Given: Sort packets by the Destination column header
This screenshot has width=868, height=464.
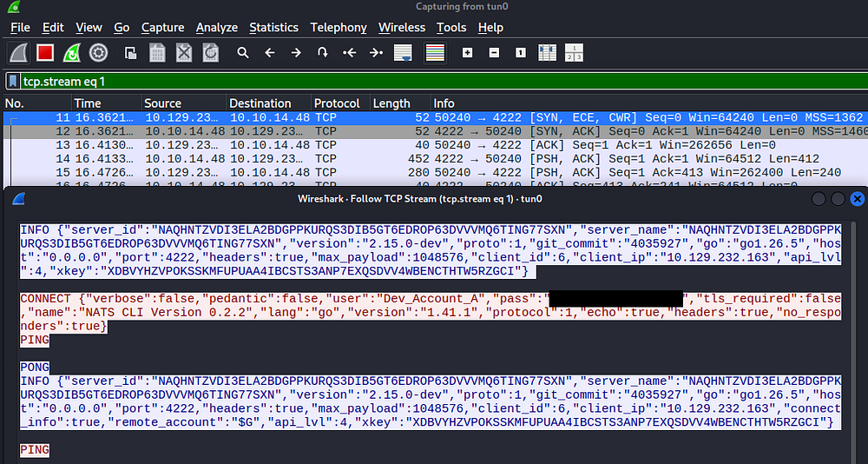Looking at the screenshot, I should (269, 103).
